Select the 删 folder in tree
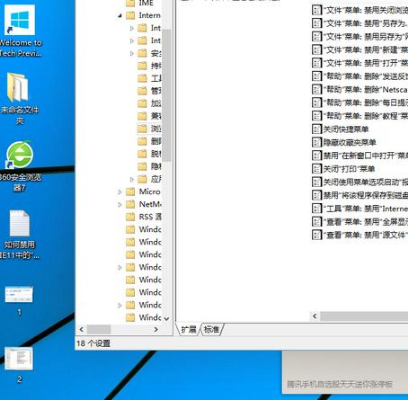 coord(149,141)
